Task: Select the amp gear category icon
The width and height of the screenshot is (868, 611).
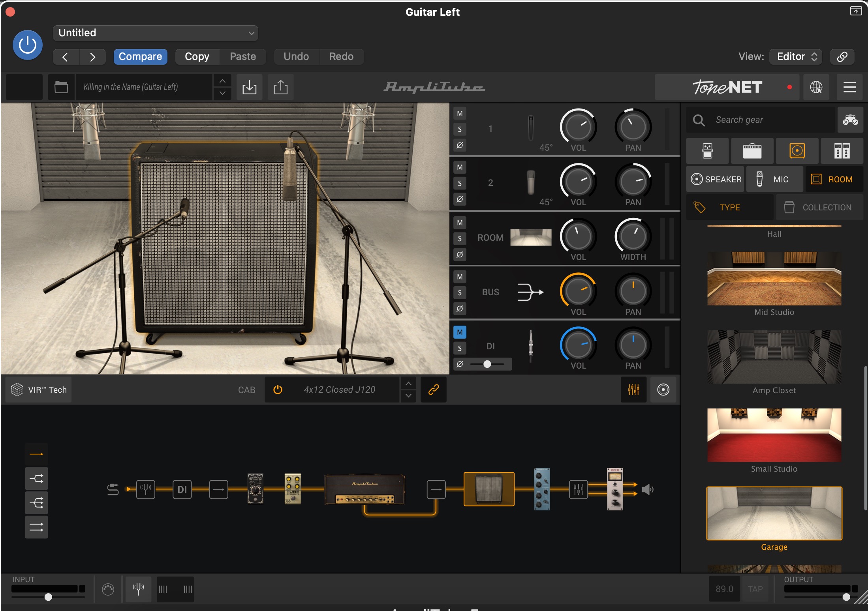Action: tap(752, 151)
